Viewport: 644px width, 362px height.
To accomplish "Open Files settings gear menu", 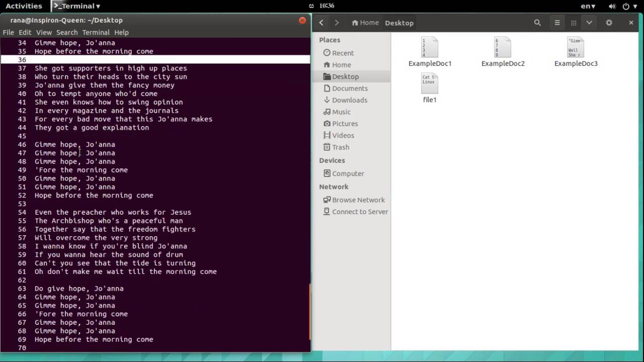I will pyautogui.click(x=609, y=23).
